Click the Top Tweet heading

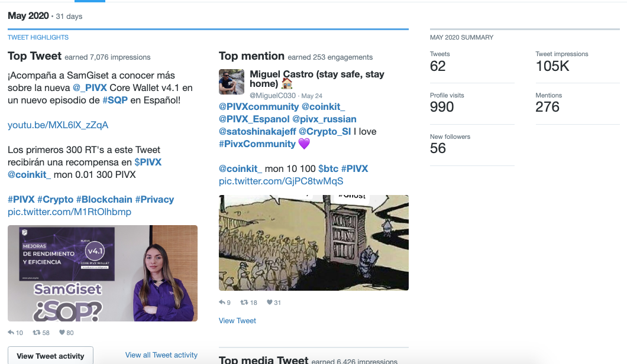pos(34,56)
